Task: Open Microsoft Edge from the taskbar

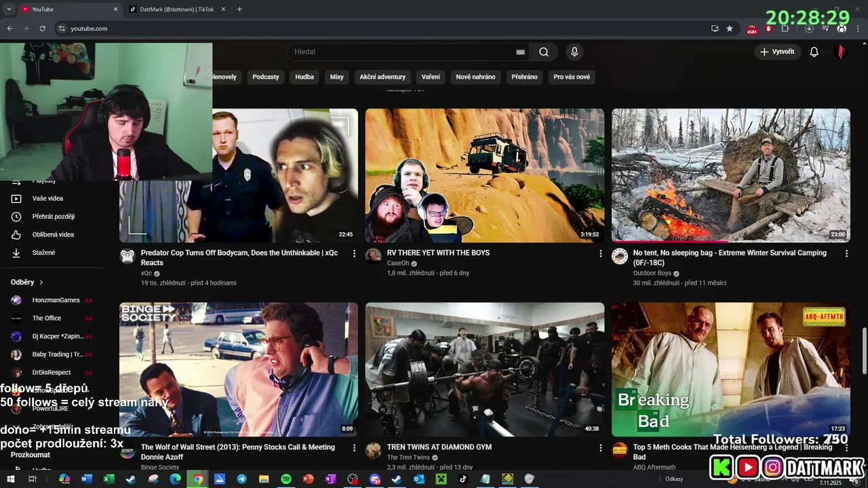Action: click(175, 479)
